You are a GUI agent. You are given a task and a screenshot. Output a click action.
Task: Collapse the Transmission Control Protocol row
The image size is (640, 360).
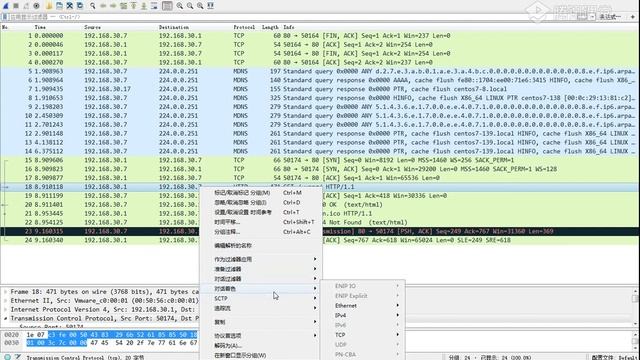[5, 318]
